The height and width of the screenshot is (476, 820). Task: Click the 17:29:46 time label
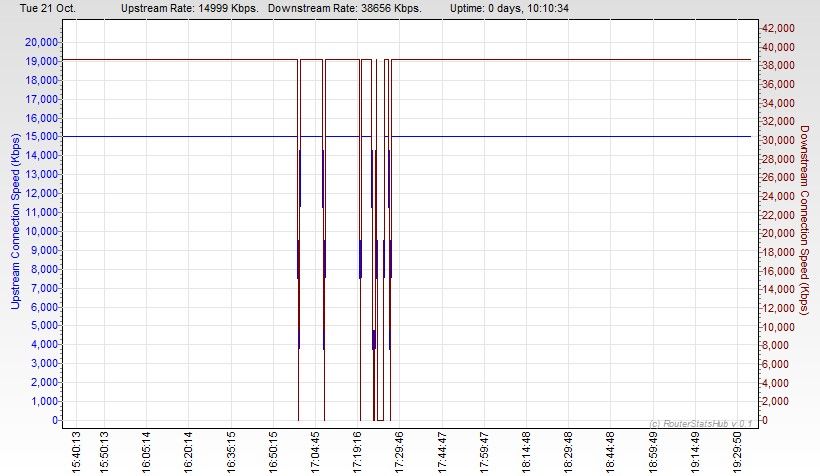(x=399, y=452)
